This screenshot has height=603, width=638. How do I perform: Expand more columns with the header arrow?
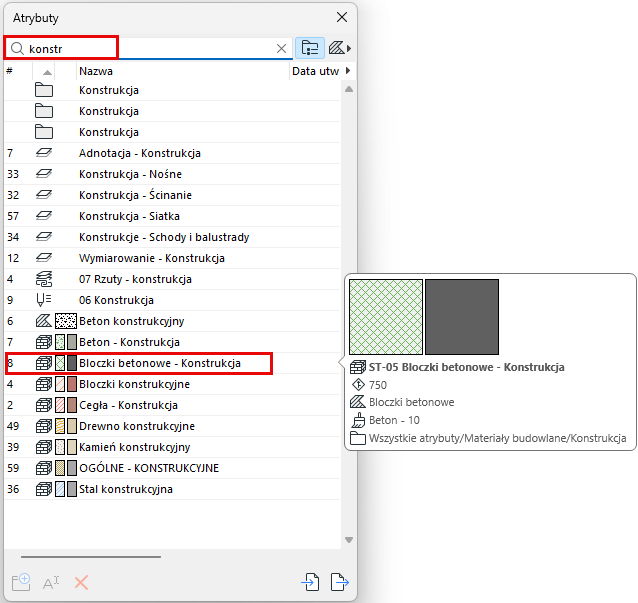tap(348, 71)
